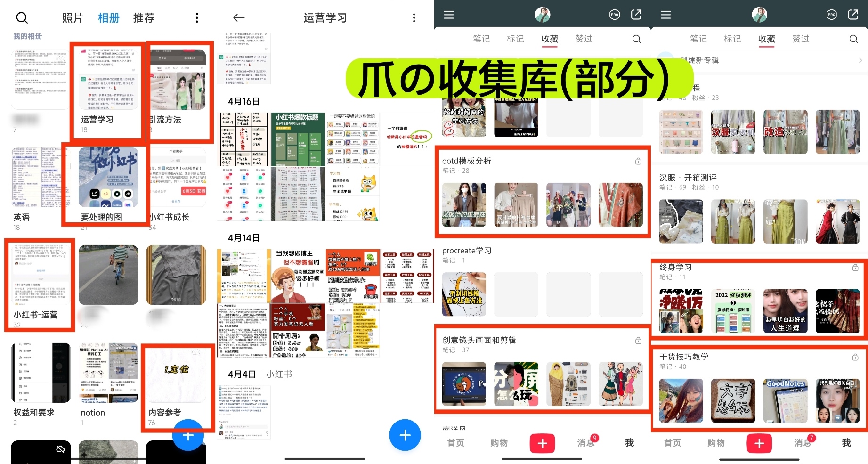This screenshot has width=868, height=464.
Task: Open the 干货技巧教学 collection title
Action: click(x=684, y=357)
